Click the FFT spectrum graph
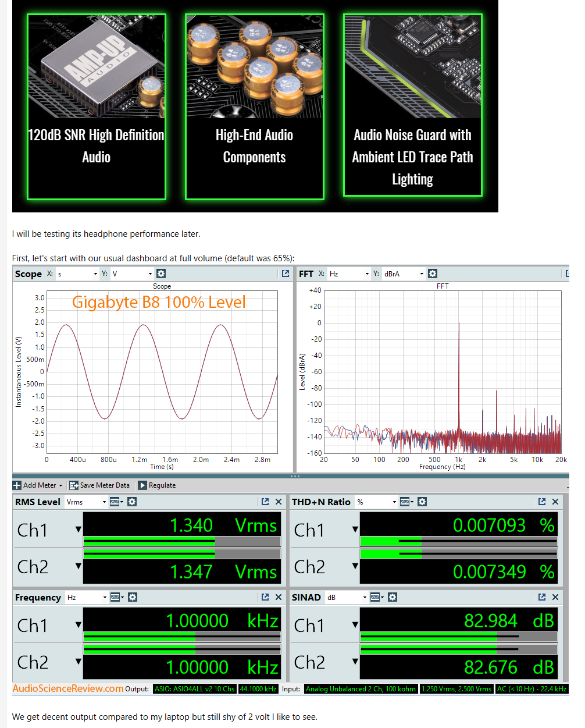 click(443, 372)
